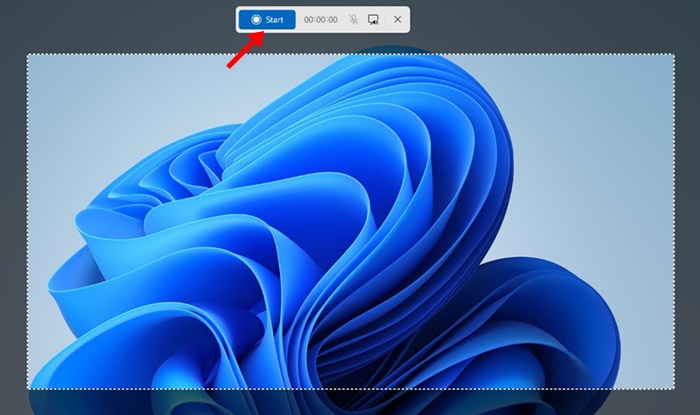Screen dimensions: 700x415
Task: Click the bottom dashed edge of the selection
Action: (350, 389)
